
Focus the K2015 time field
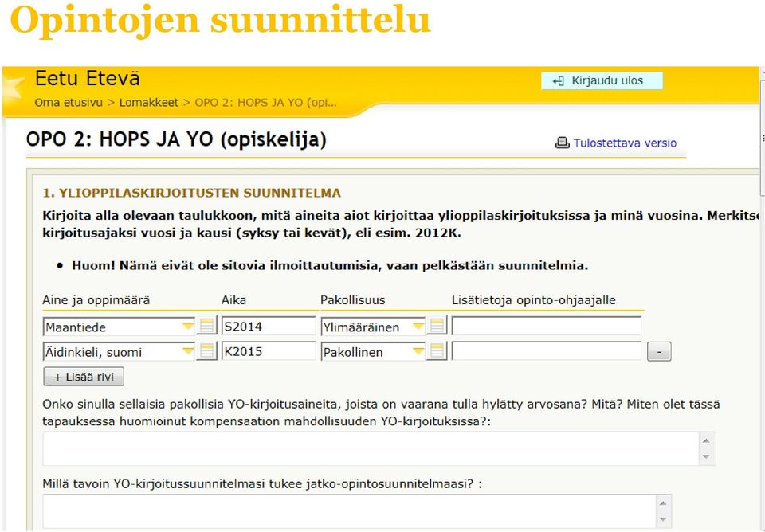pos(269,351)
